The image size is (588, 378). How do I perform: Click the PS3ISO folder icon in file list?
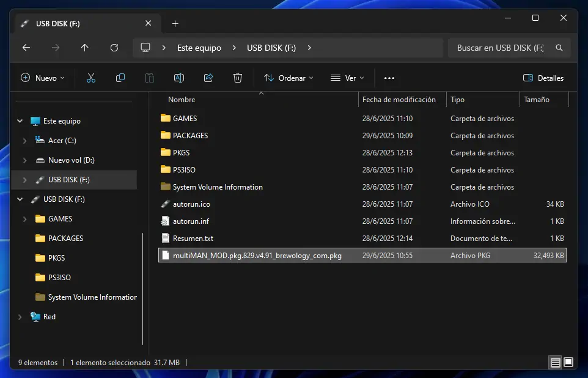click(x=166, y=169)
